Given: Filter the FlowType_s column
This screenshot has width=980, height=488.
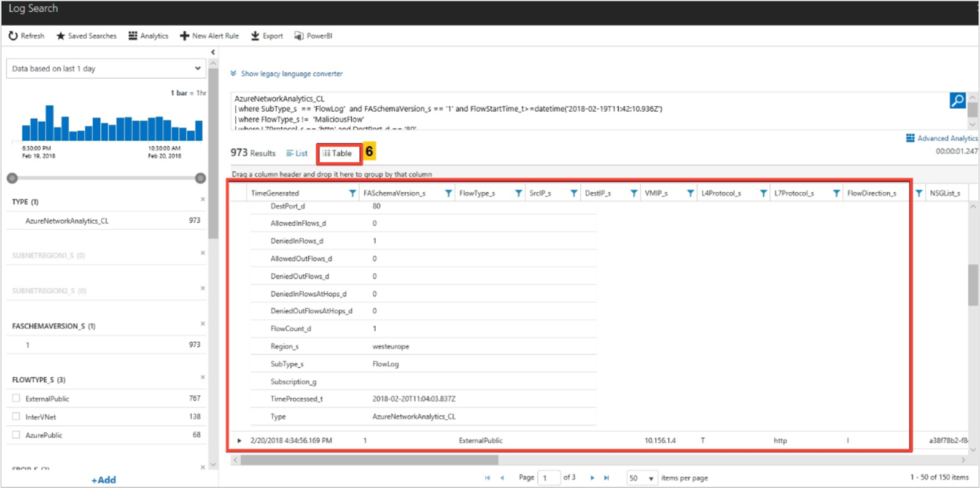Looking at the screenshot, I should (518, 193).
